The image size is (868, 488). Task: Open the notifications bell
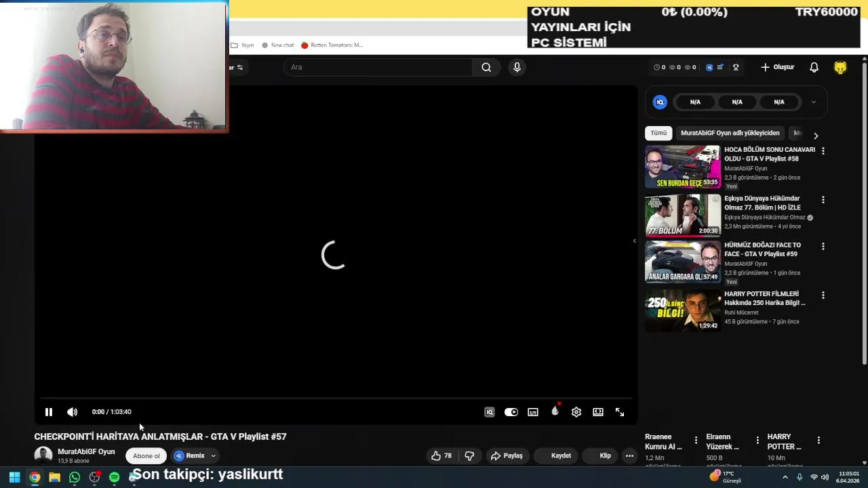click(814, 67)
